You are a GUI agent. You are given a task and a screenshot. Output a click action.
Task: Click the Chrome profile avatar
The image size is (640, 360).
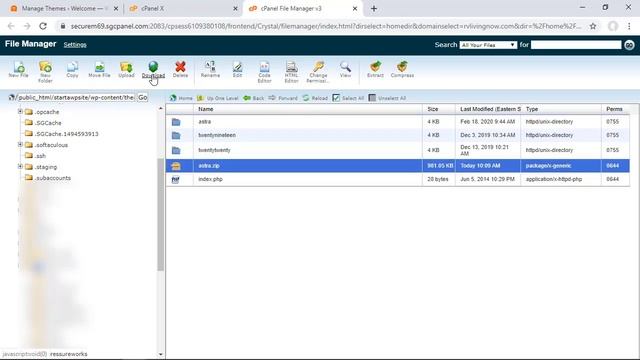point(613,26)
